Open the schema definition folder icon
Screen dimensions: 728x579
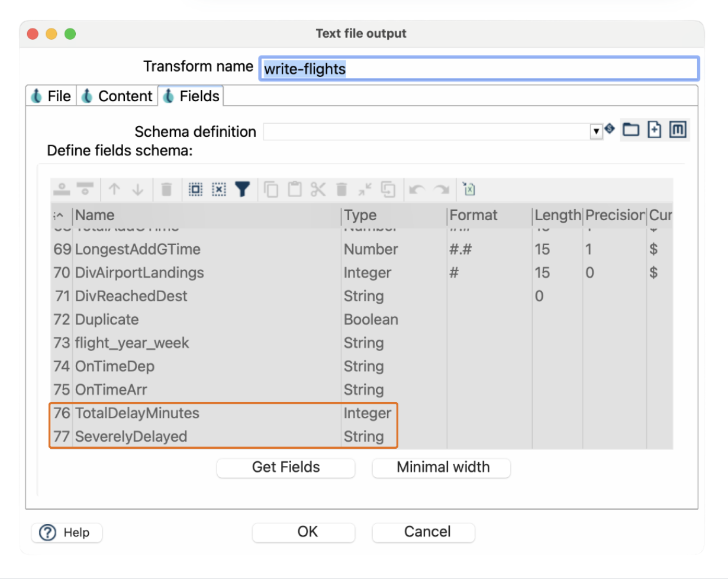(x=631, y=130)
